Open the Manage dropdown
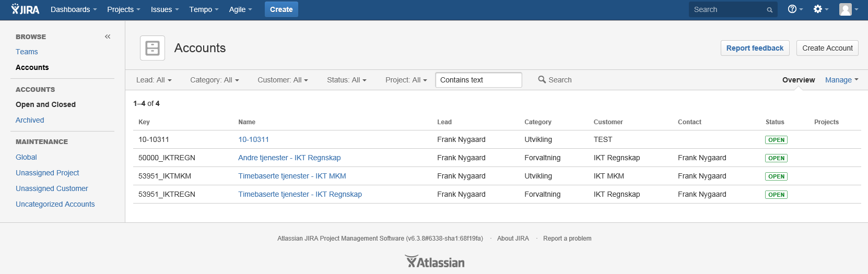Screen dimensions: 868x274 [842, 80]
